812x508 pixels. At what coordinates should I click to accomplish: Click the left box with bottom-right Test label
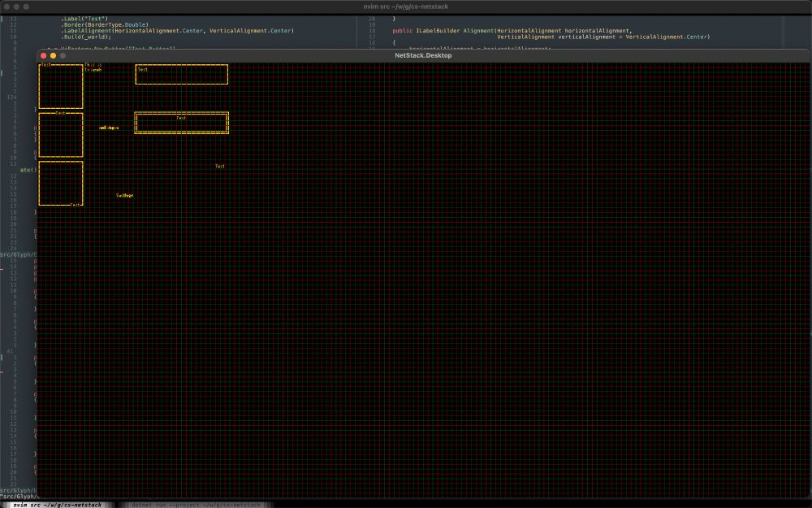[61, 184]
